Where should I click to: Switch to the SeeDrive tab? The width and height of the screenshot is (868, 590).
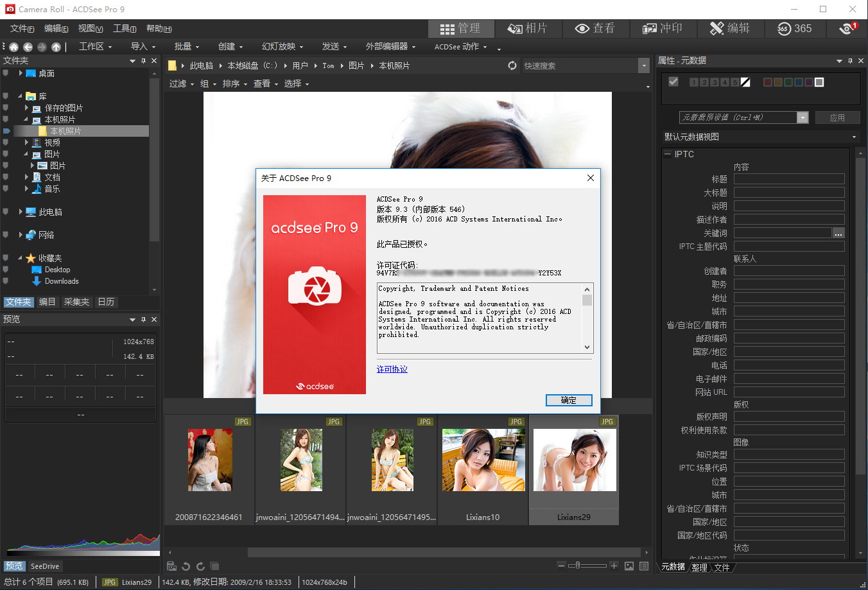(x=45, y=566)
